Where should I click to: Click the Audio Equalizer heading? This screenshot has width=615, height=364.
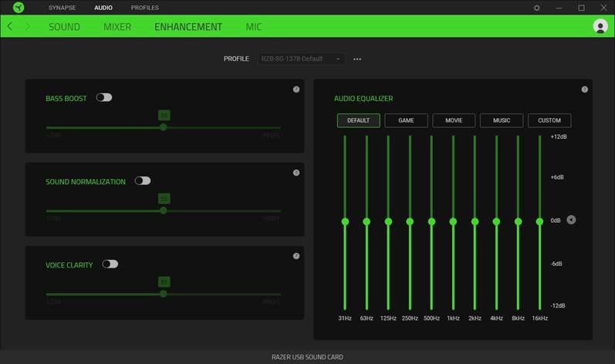pos(363,99)
